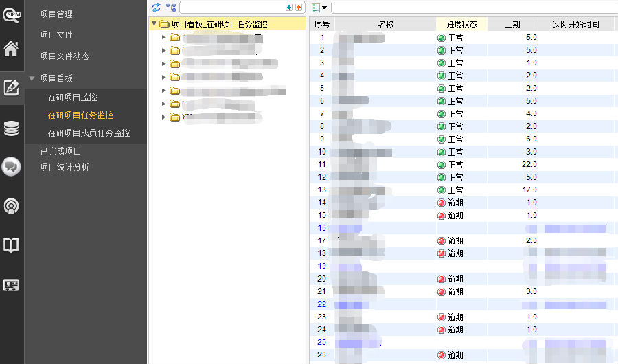Click duration value 22.0 in row 11
The image size is (618, 364).
pyautogui.click(x=529, y=164)
